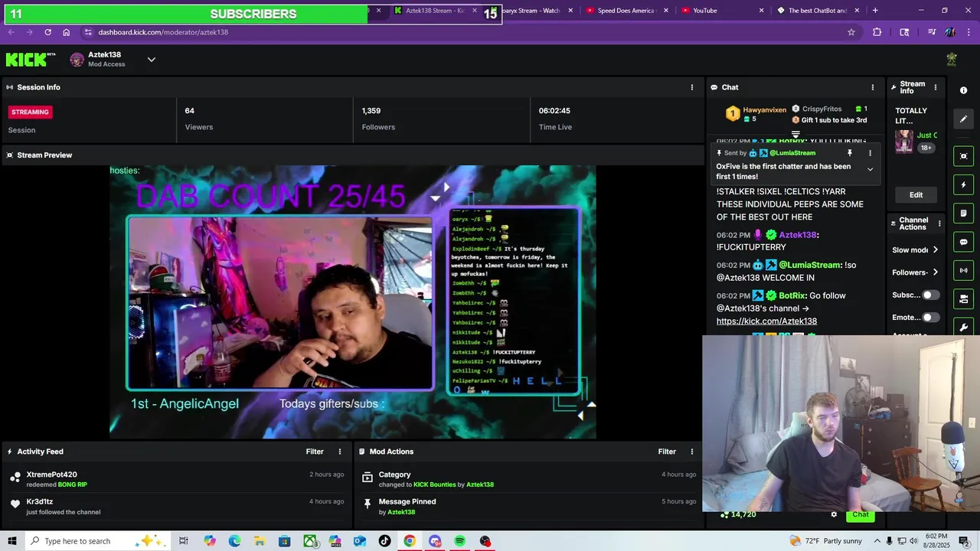Collapse leaderboard handle under Hawyanvixen
This screenshot has width=980, height=551.
pyautogui.click(x=795, y=135)
